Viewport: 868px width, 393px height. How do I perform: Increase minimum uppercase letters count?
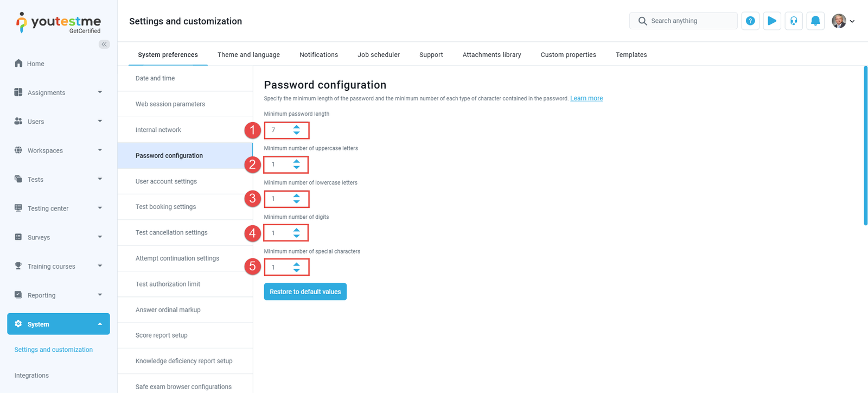(x=297, y=161)
